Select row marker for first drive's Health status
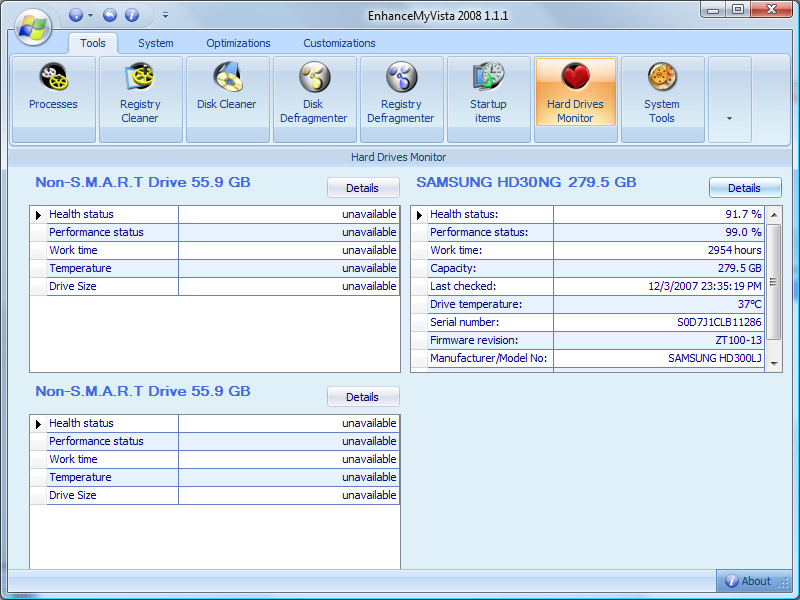The width and height of the screenshot is (800, 600). click(x=38, y=215)
